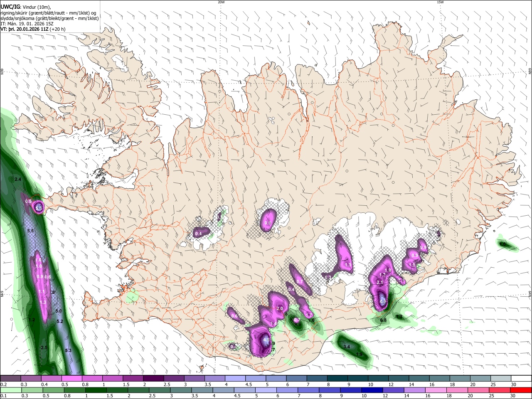Click the '0.2' label on the top legend row
Viewport: 532px width, 399px height.
point(3,384)
